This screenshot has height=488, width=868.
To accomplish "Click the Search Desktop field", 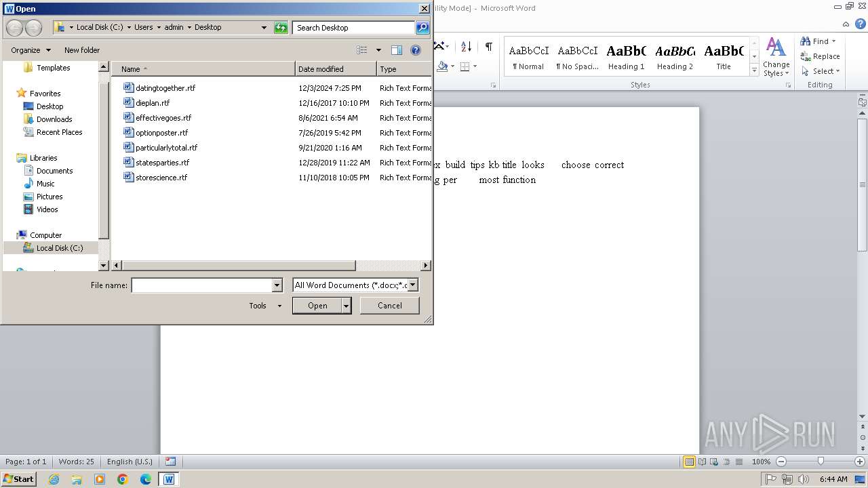I will click(x=354, y=28).
